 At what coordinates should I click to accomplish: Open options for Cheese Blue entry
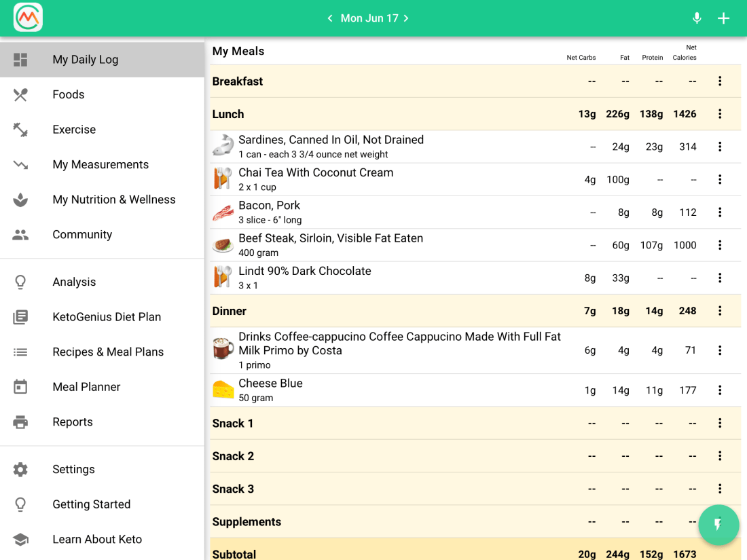(x=720, y=390)
